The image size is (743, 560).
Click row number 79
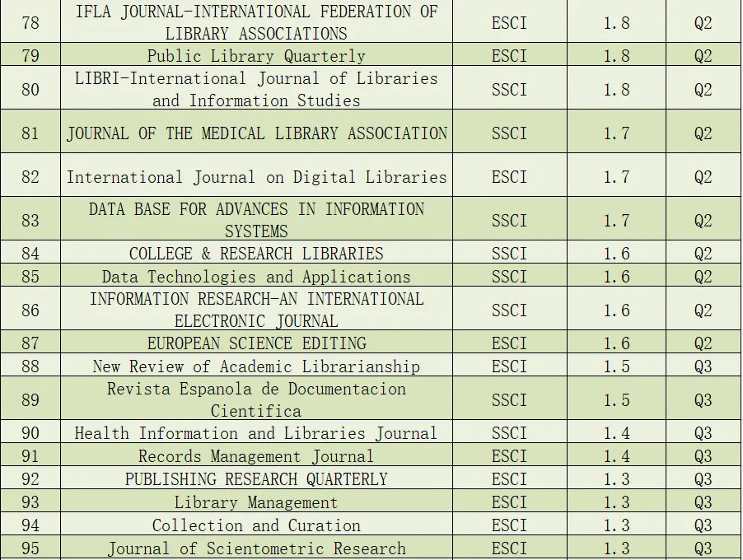pos(30,56)
